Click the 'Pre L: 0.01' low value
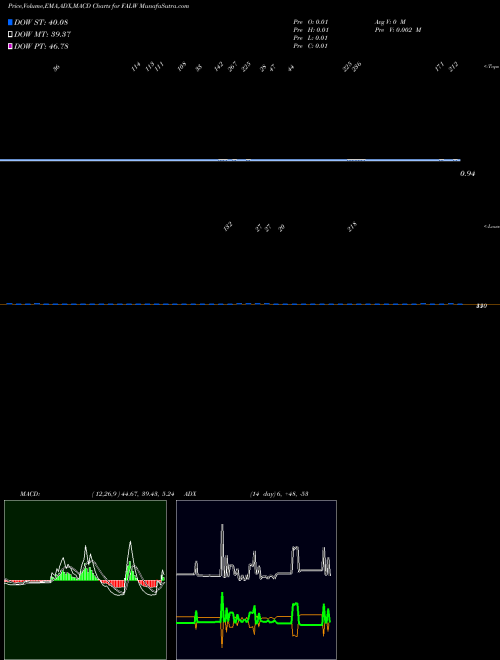The width and height of the screenshot is (500, 660). (311, 38)
